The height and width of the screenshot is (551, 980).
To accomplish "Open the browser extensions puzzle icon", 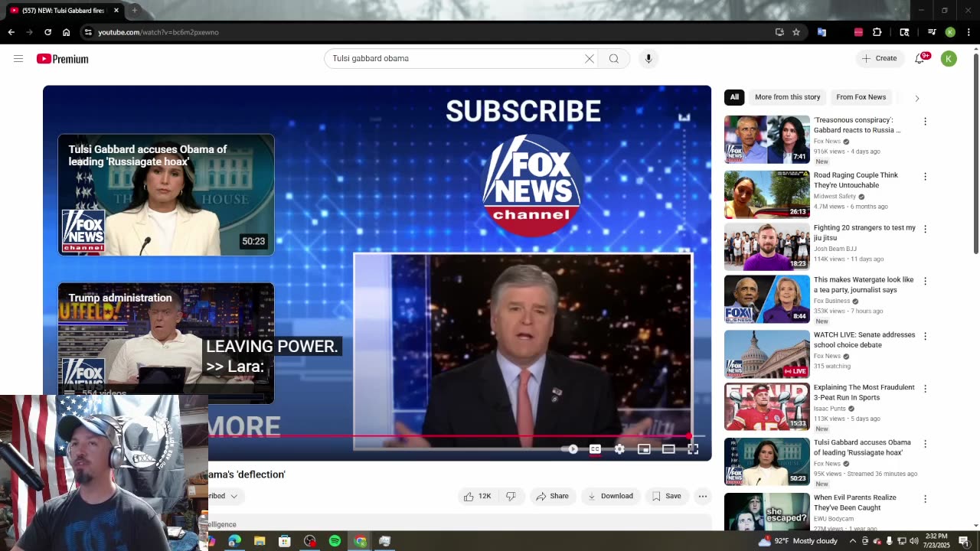I will 877,32.
